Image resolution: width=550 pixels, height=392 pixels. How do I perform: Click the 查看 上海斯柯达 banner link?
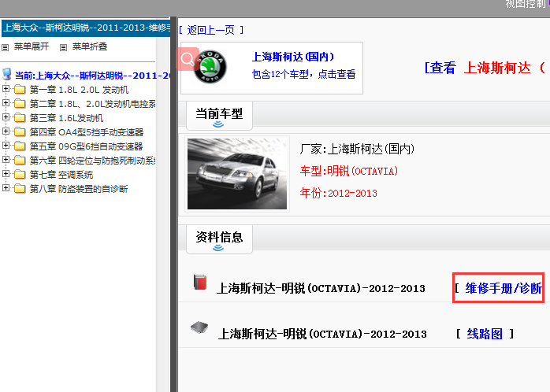pos(486,68)
